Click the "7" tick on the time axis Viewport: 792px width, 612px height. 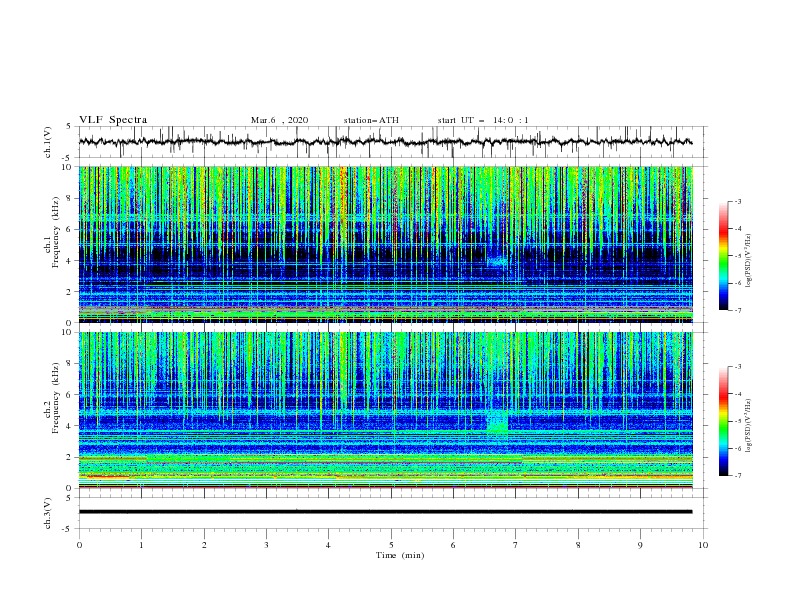516,545
